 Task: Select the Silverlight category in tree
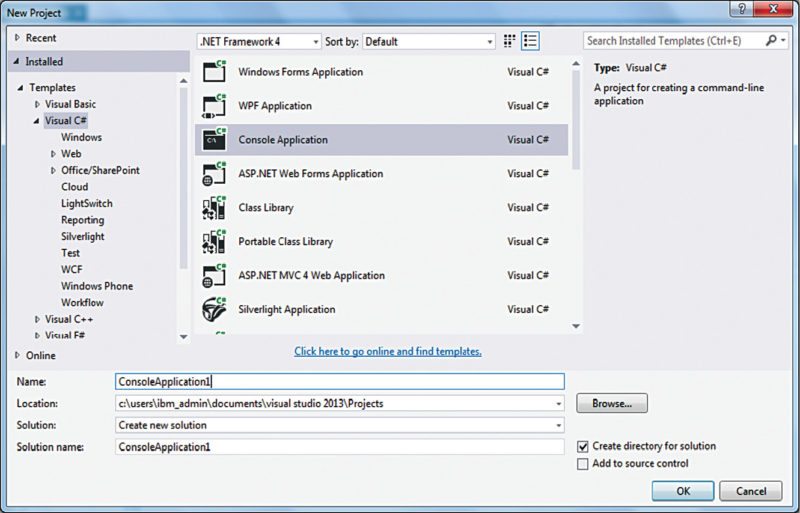(x=82, y=236)
